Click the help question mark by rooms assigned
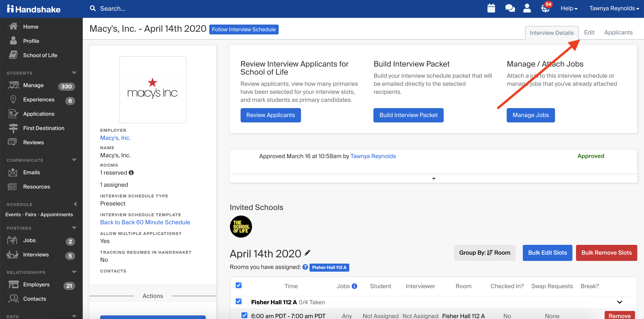 [305, 267]
